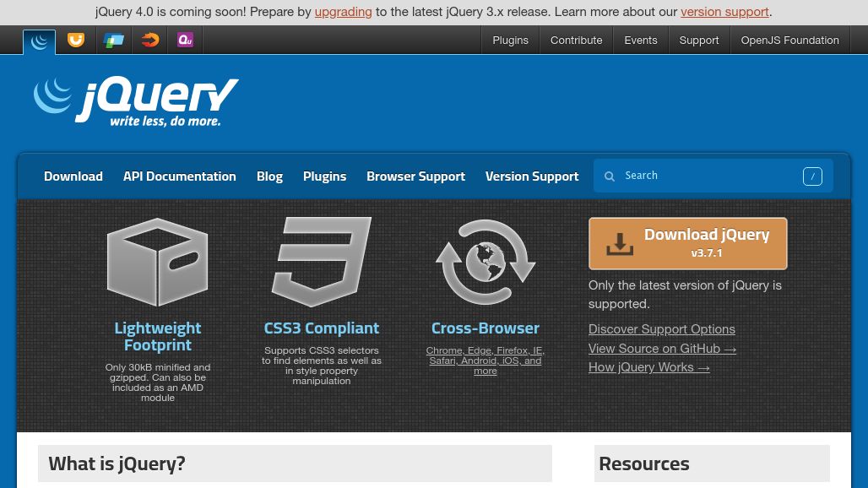This screenshot has width=868, height=488.
Task: Go to API Documentation
Action: point(179,176)
